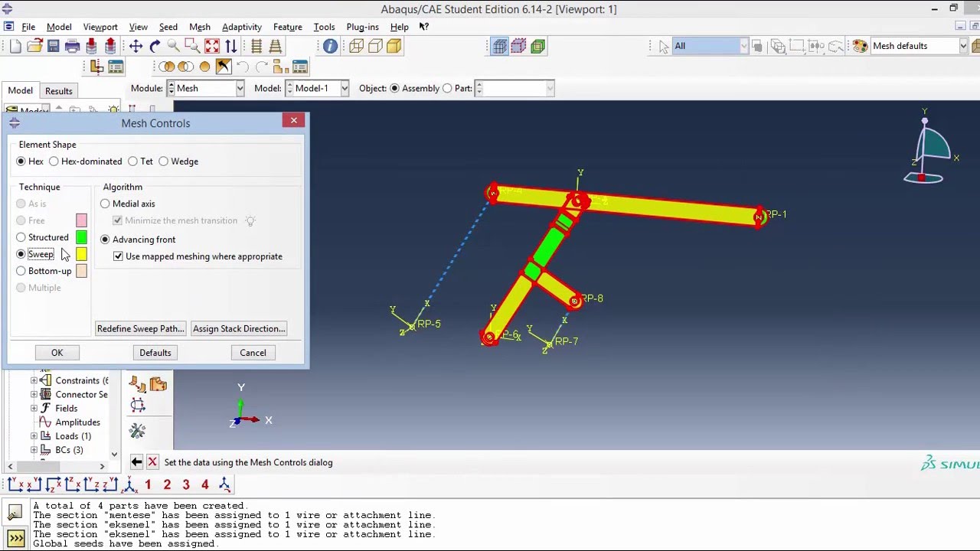Click the blue Query information icon
This screenshot has width=980, height=551.
coord(330,46)
